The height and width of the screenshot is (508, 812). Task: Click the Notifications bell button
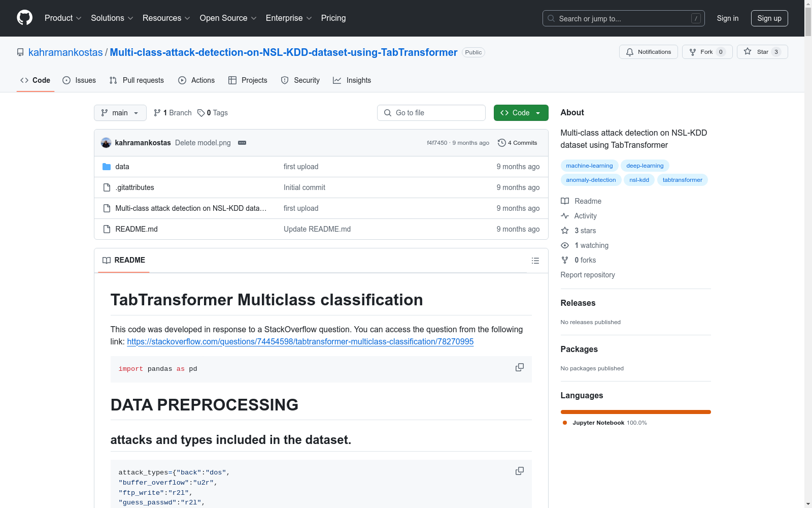point(648,52)
